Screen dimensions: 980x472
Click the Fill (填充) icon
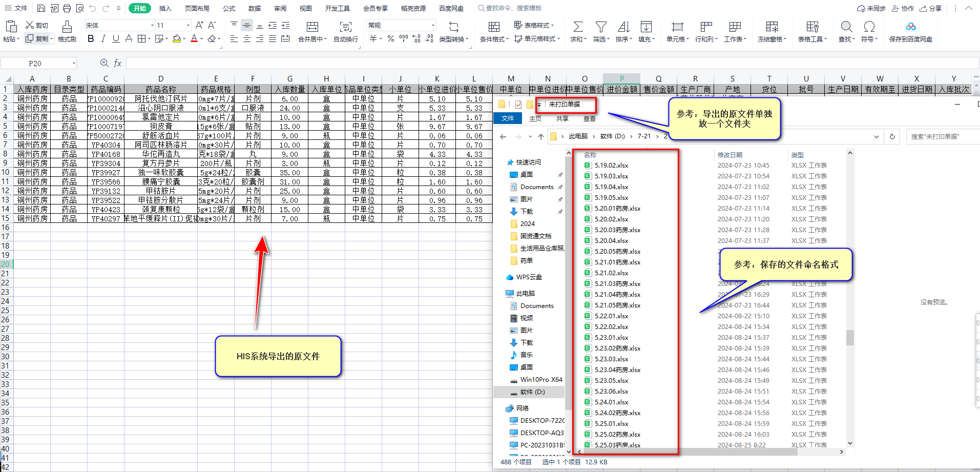646,27
